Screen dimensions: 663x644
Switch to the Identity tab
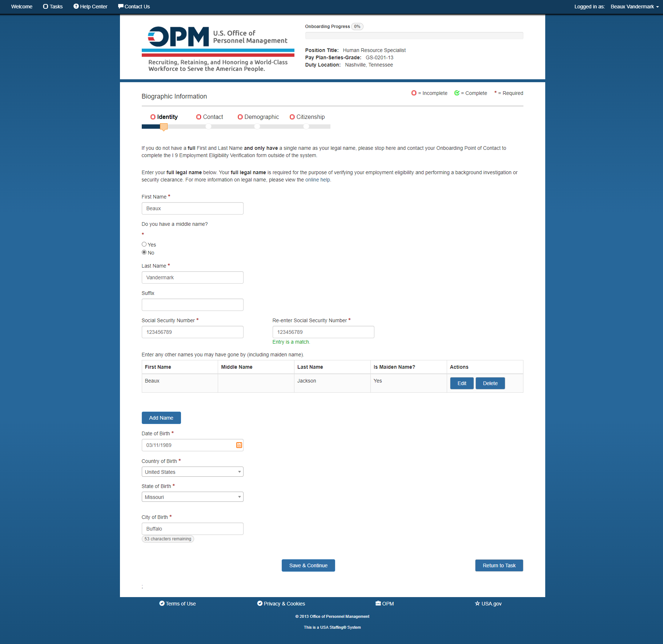coord(164,117)
